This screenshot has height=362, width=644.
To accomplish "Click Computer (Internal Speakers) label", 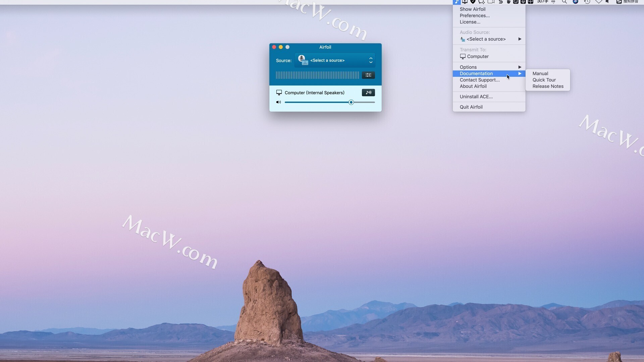I will pos(315,93).
